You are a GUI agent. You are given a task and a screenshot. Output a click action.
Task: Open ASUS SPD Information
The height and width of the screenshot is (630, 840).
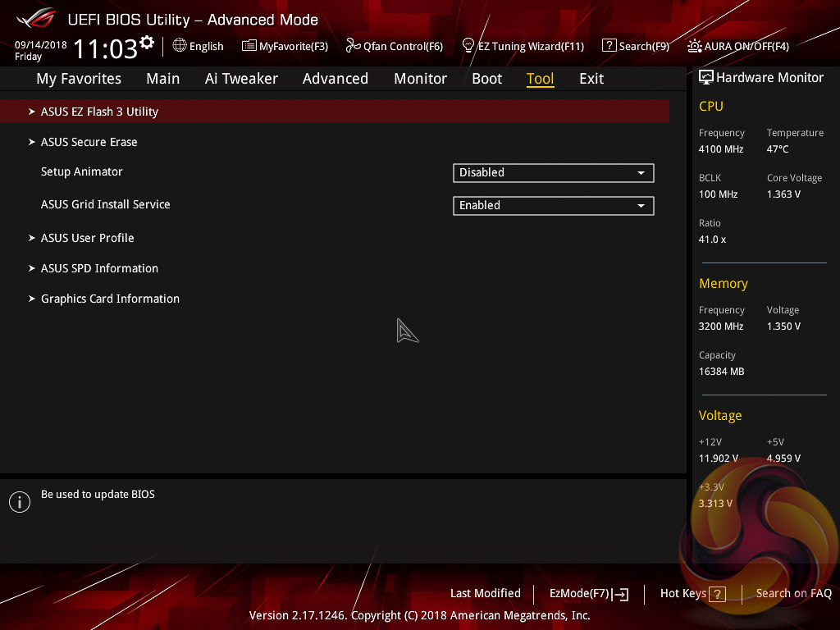[x=99, y=268]
